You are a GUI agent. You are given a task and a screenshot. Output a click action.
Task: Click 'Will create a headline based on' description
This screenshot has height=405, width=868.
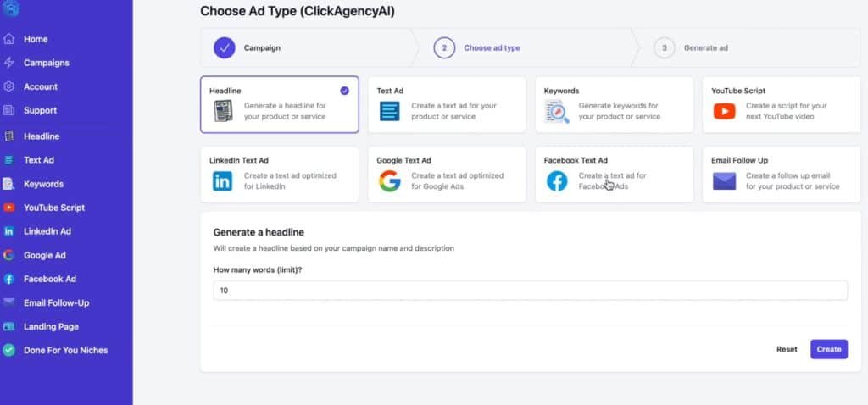pyautogui.click(x=333, y=248)
